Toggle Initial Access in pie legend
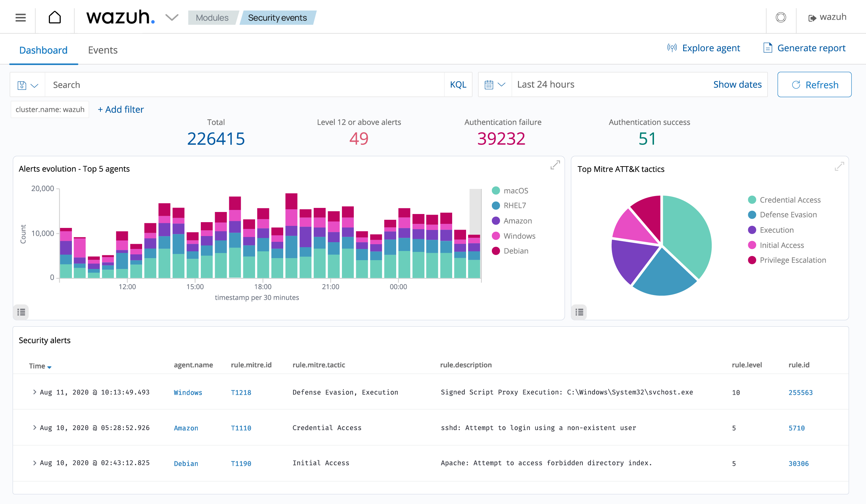Viewport: 866px width, 504px height. pyautogui.click(x=776, y=245)
